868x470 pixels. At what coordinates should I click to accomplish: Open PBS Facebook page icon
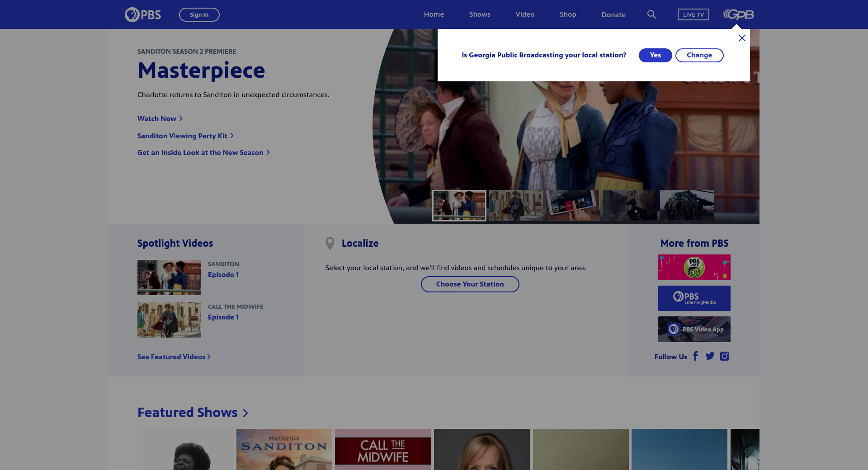(696, 356)
